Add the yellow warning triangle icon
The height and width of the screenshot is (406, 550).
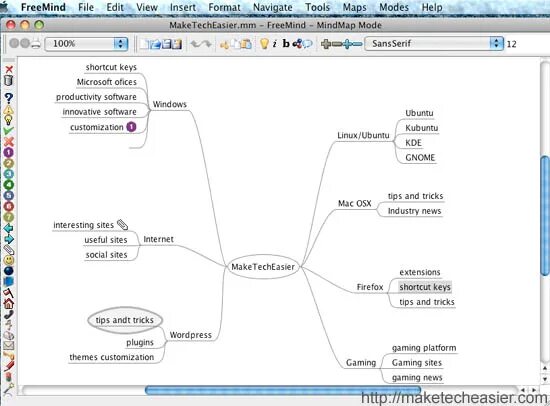coord(9,110)
